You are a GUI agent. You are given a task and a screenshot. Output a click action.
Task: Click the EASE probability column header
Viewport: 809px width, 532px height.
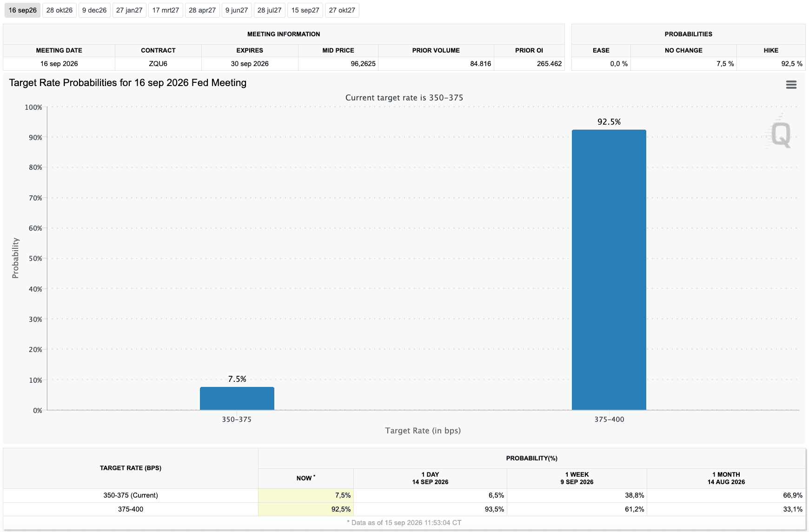tap(601, 50)
